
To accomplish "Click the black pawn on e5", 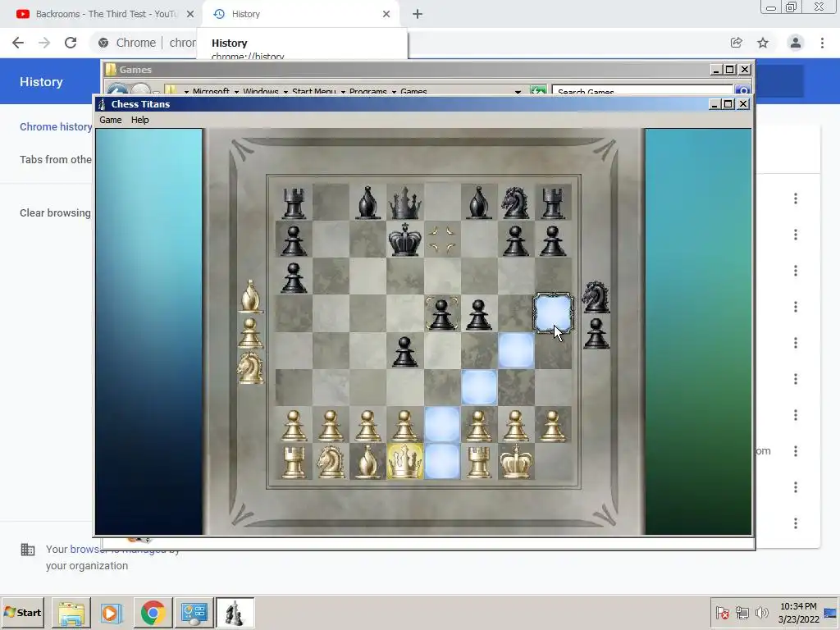I will pyautogui.click(x=441, y=314).
